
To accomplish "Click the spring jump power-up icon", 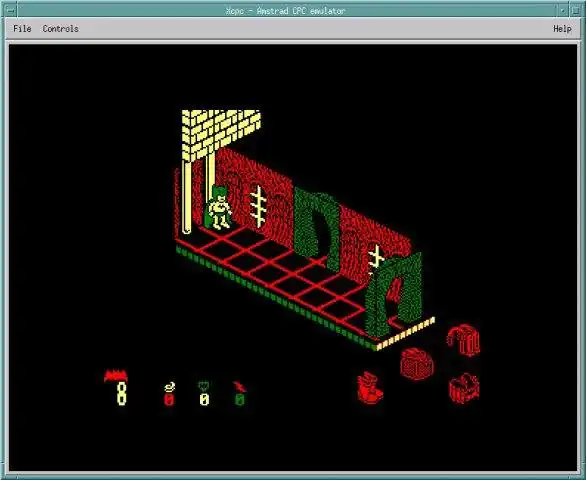I will pos(169,387).
